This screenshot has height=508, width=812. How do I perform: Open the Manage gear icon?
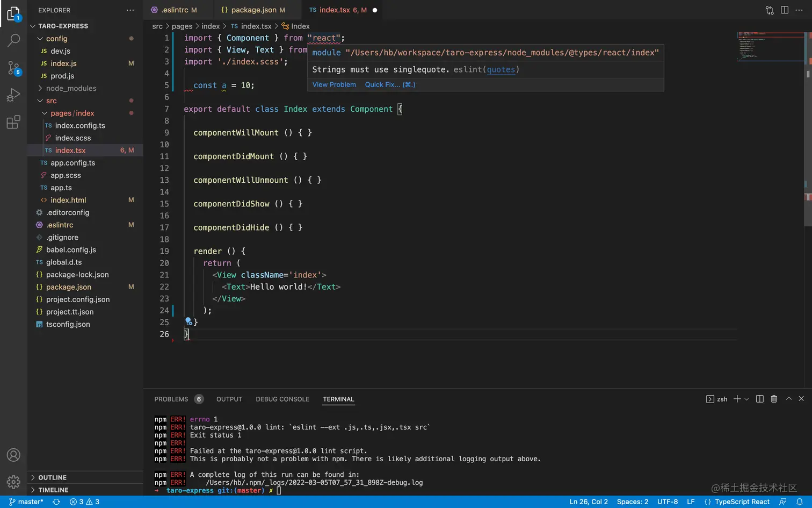point(13,482)
